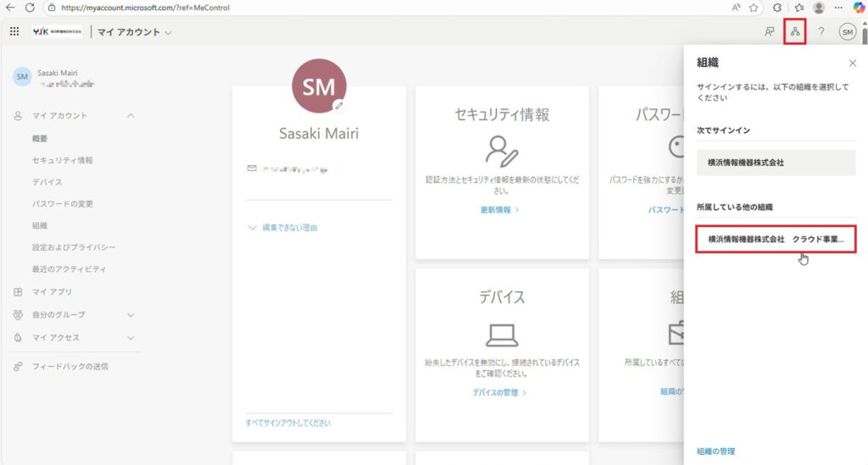Open the help question mark icon

pyautogui.click(x=821, y=32)
